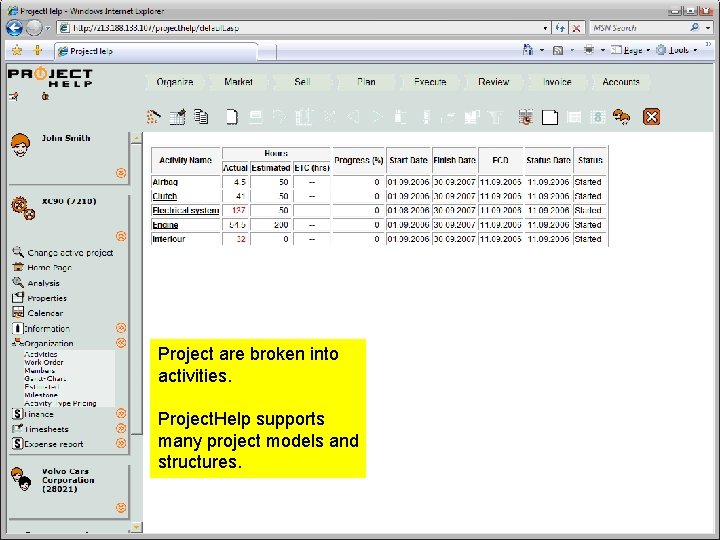This screenshot has height=540, width=720.
Task: Expand the Finance section arrow
Action: point(121,413)
